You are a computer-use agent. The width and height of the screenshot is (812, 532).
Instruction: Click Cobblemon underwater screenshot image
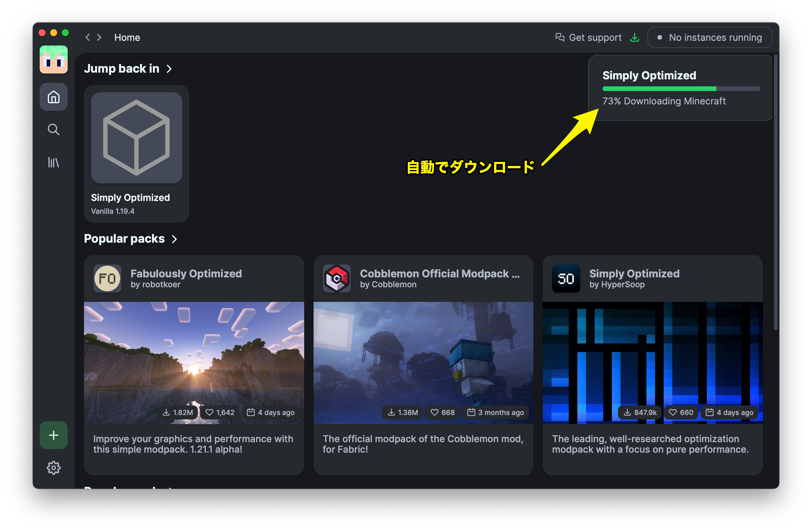[423, 363]
